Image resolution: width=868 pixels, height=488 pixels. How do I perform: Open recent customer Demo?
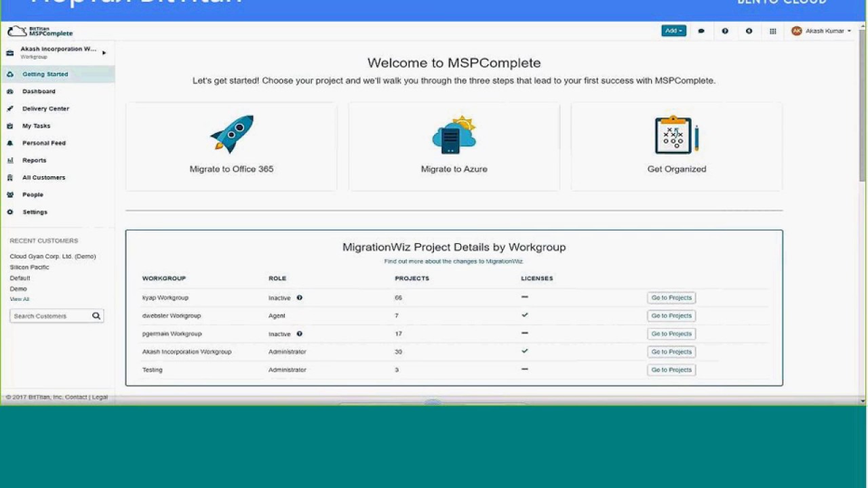(18, 289)
